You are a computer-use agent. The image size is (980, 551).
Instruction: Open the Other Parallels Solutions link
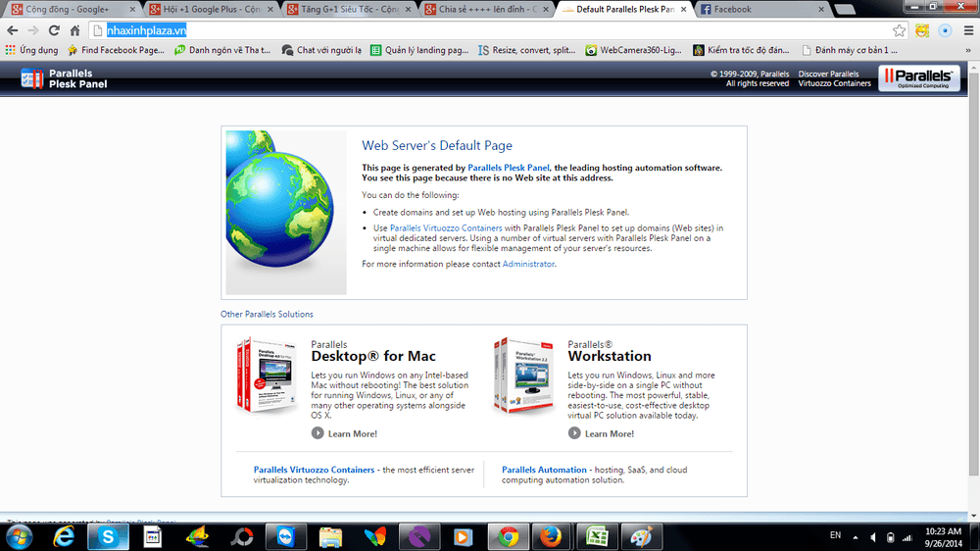[x=267, y=314]
